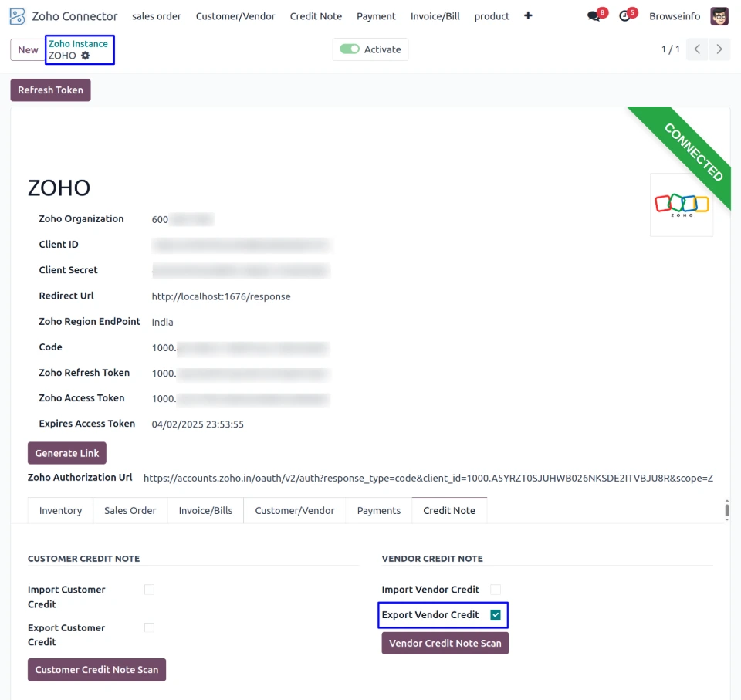Open the Browseinfo company switcher
Viewport: 741px width, 700px height.
(675, 16)
